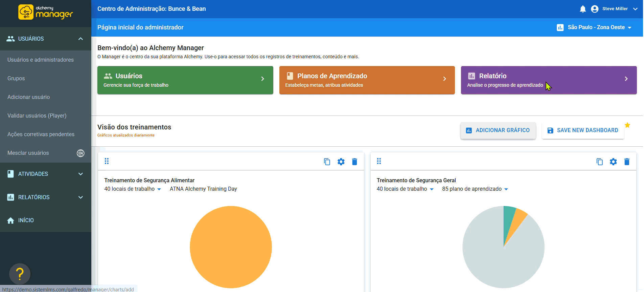Open the 85 plano de aprendizado dropdown

pos(475,189)
